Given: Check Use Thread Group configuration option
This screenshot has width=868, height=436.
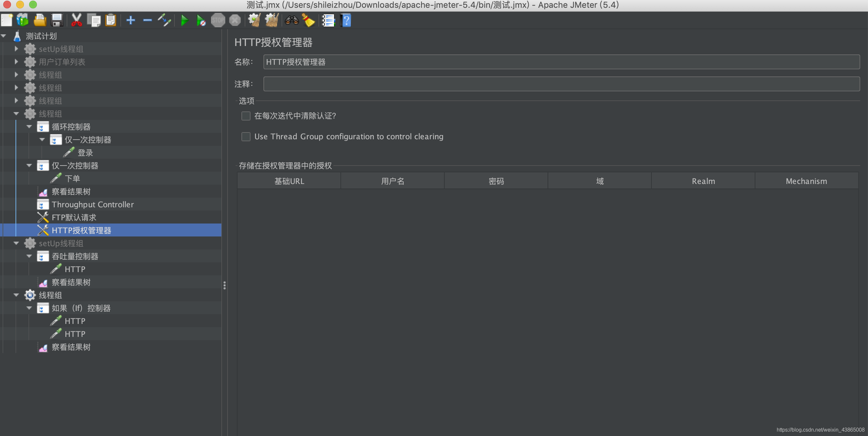Looking at the screenshot, I should (x=246, y=137).
